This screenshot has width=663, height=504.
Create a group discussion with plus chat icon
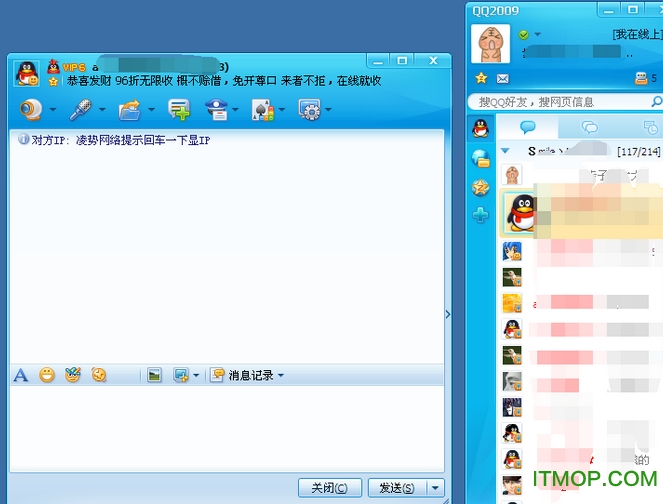click(179, 110)
